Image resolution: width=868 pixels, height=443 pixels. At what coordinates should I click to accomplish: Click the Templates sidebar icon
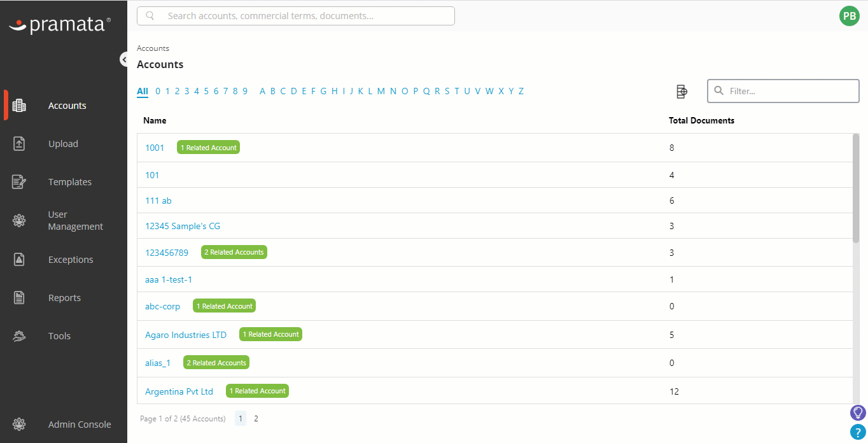pyautogui.click(x=19, y=182)
